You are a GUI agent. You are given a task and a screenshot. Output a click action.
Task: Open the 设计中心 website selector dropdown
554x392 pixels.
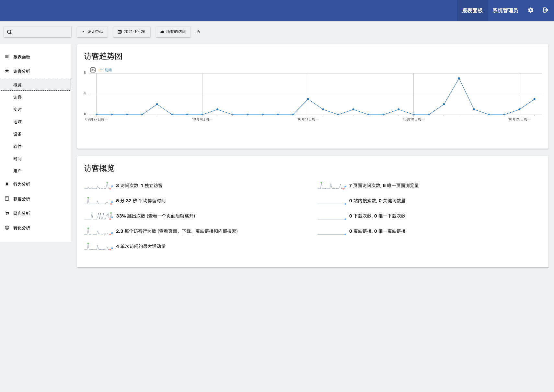coord(92,32)
